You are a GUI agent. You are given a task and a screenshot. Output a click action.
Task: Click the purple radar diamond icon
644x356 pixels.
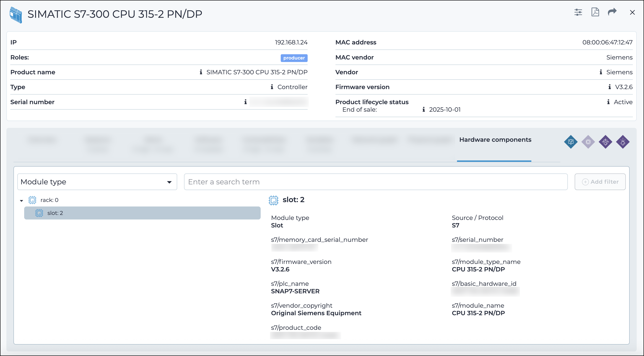pyautogui.click(x=605, y=142)
